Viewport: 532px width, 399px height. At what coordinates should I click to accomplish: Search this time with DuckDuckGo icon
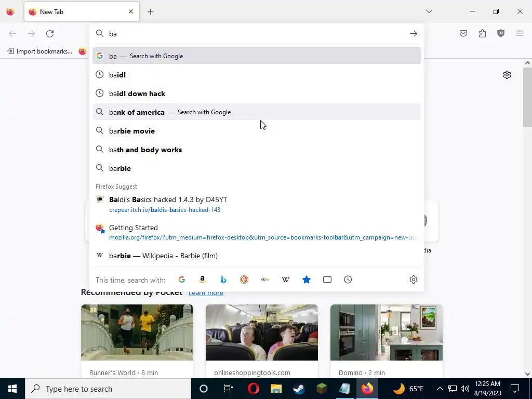244,280
